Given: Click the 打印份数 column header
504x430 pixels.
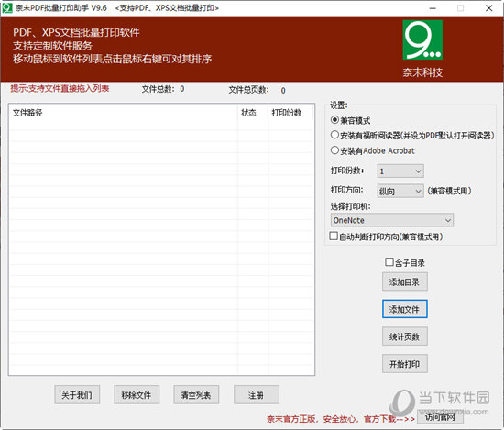Looking at the screenshot, I should point(290,113).
